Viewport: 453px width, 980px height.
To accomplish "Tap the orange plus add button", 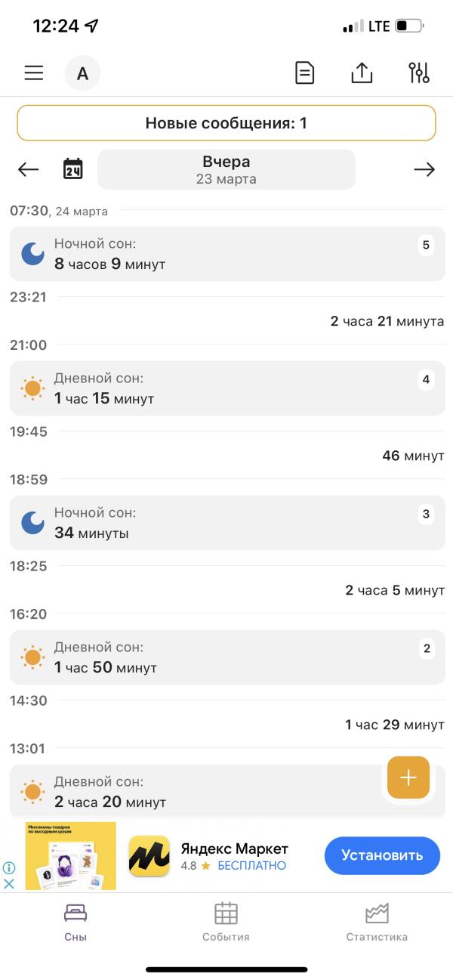I will coord(408,778).
